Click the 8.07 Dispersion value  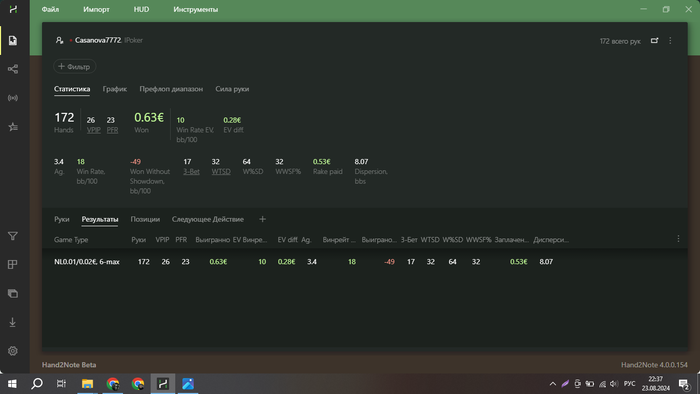(x=361, y=162)
